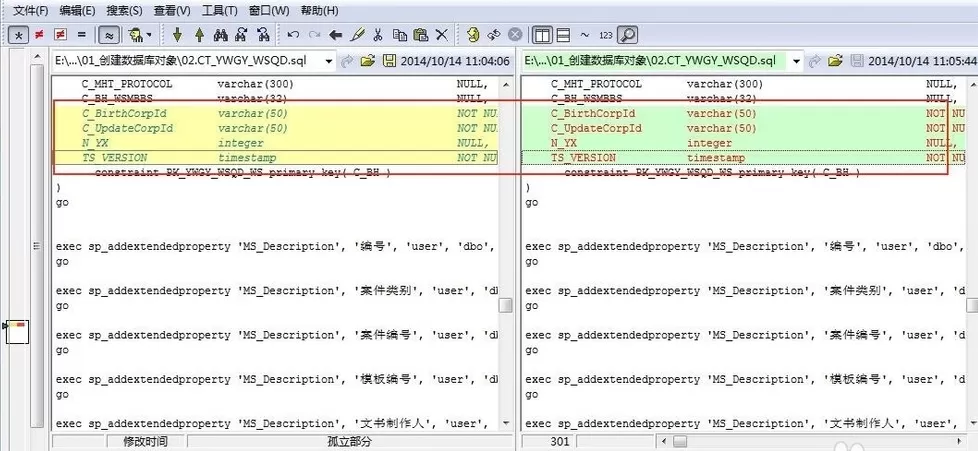This screenshot has height=451, width=978.
Task: Select N_YX integer line in left pane
Action: point(274,143)
